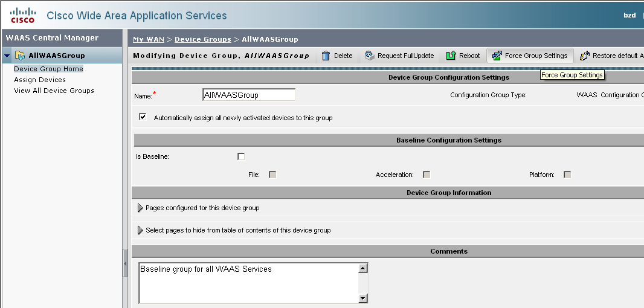Select AllWAASGroup label in sidebar
644x308 pixels.
(x=57, y=56)
